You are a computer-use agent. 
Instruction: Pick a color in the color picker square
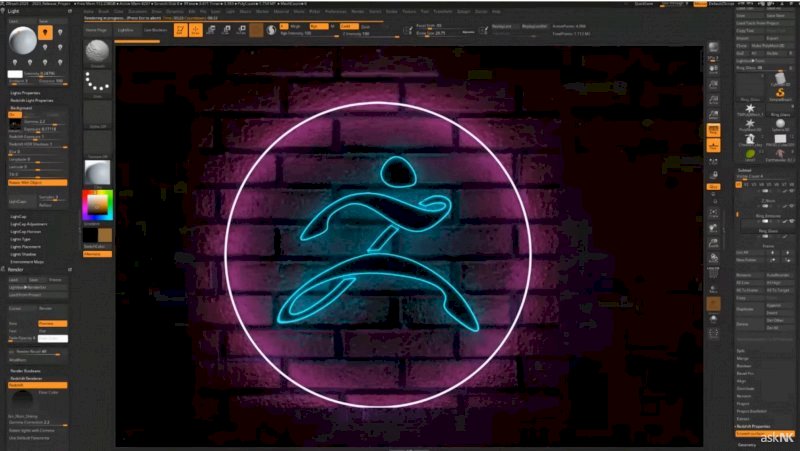(x=97, y=205)
